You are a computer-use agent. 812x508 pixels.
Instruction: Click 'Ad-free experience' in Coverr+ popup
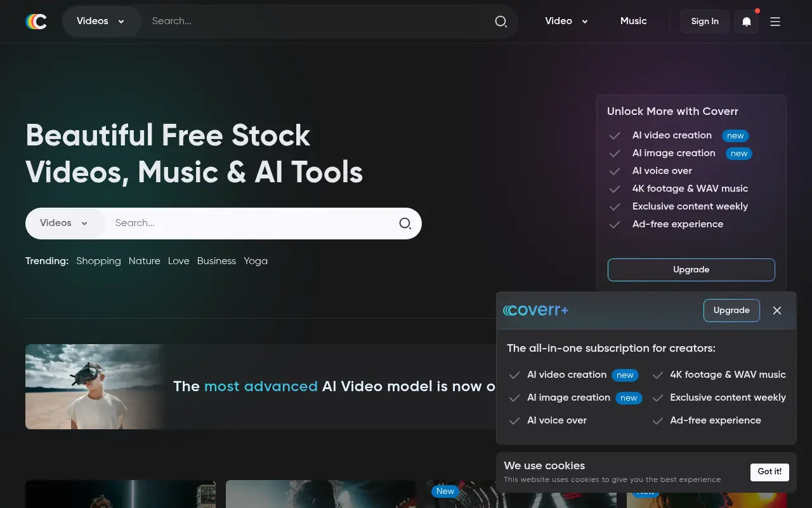pyautogui.click(x=716, y=420)
